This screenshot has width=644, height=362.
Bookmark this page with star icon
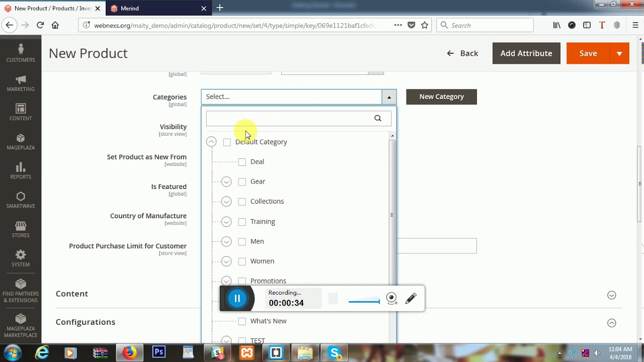(425, 25)
